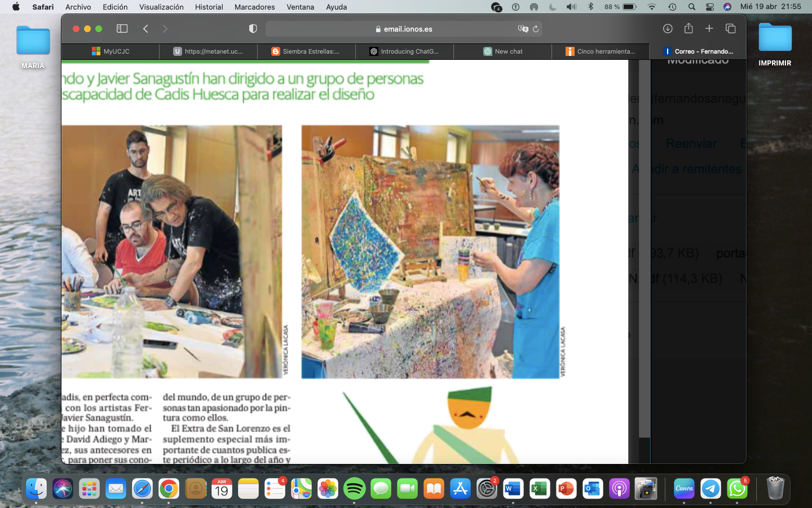The height and width of the screenshot is (508, 812).
Task: Open the Photos app in the Dock
Action: tap(328, 489)
